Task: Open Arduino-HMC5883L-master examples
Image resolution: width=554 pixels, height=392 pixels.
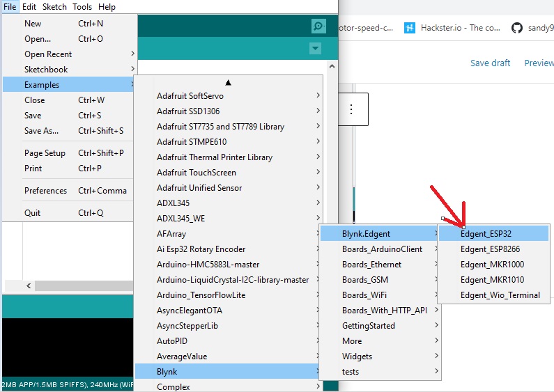Action: tap(227, 264)
